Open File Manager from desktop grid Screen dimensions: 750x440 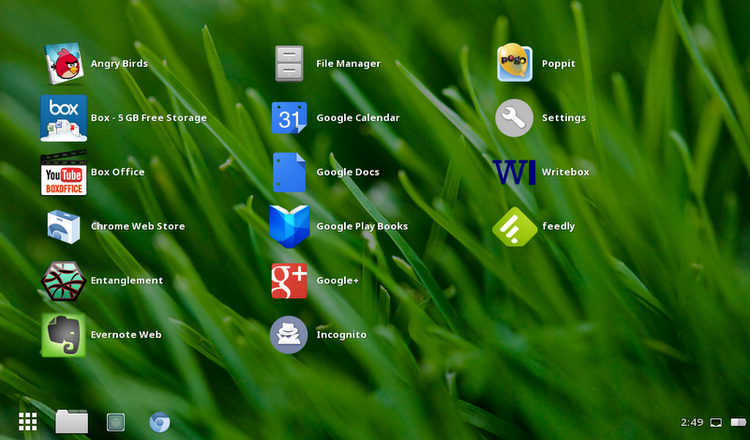(x=289, y=64)
